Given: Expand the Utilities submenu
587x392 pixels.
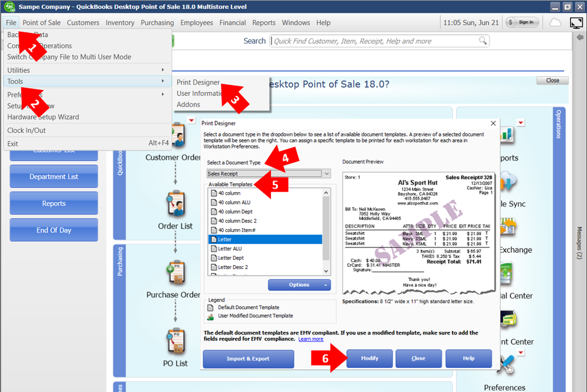Looking at the screenshot, I should point(87,70).
